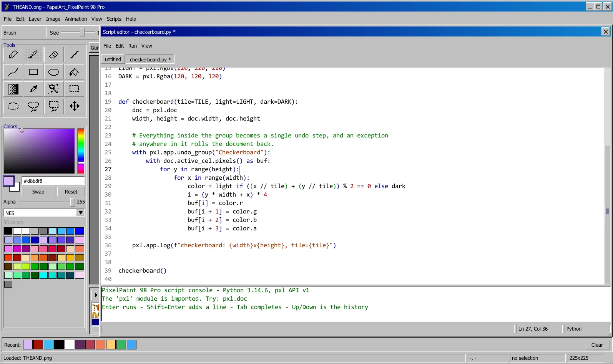Pick the black swatch in the Recent row
This screenshot has height=364, width=613.
click(x=59, y=345)
